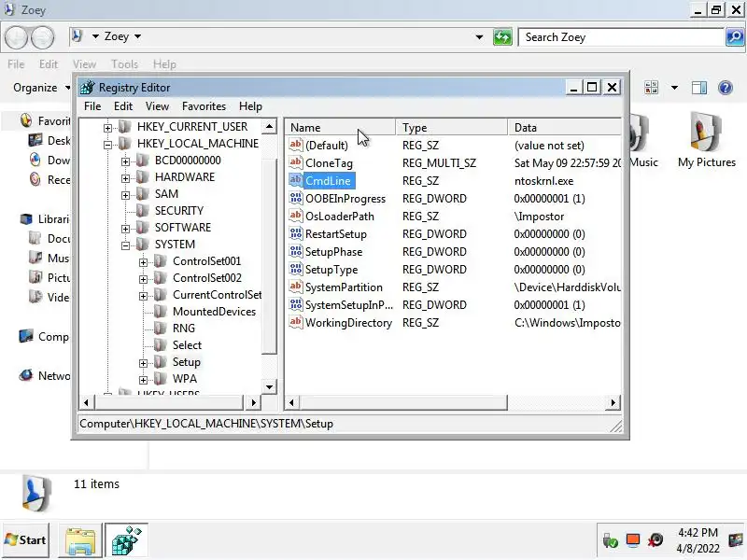
Task: Click the SystemPartition string icon
Action: pos(296,287)
